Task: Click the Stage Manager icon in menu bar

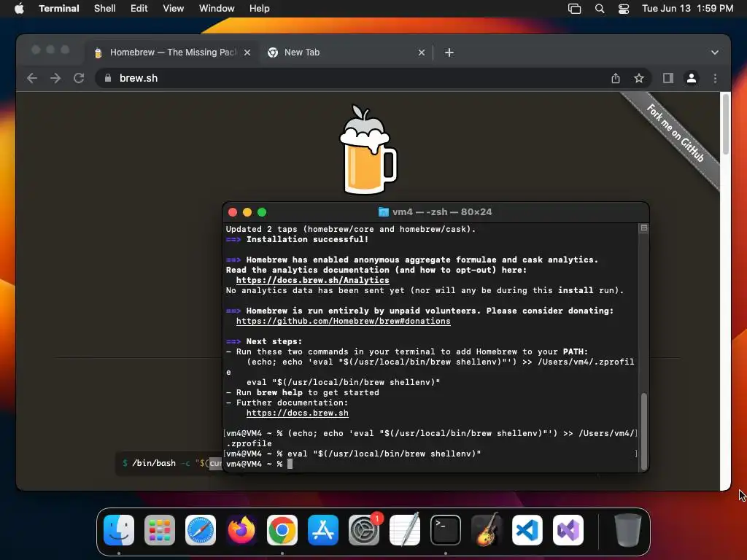Action: click(x=575, y=9)
